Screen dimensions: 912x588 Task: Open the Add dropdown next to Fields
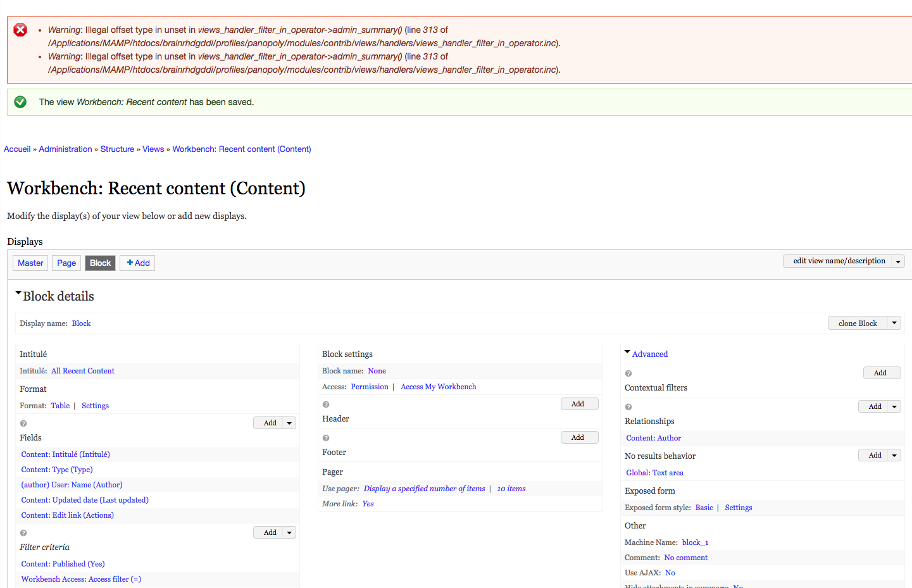290,422
